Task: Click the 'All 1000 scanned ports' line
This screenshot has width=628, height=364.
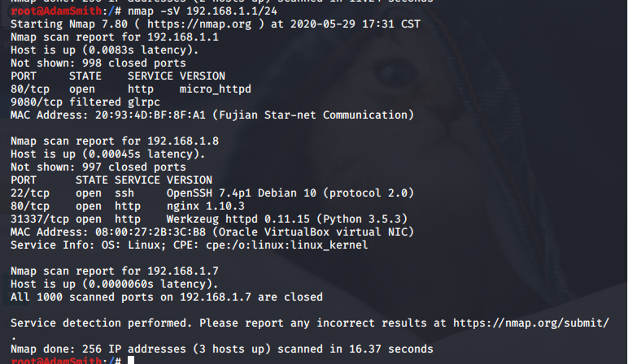Action: pyautogui.click(x=167, y=297)
